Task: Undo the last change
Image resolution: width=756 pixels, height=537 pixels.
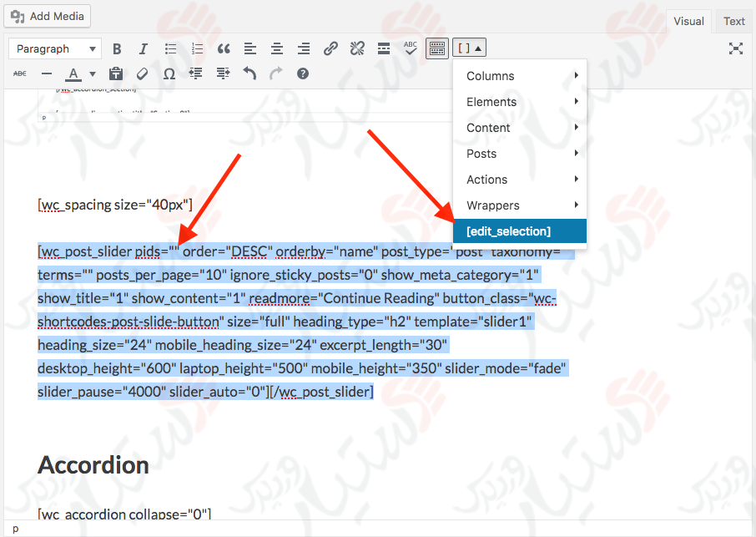Action: click(249, 73)
